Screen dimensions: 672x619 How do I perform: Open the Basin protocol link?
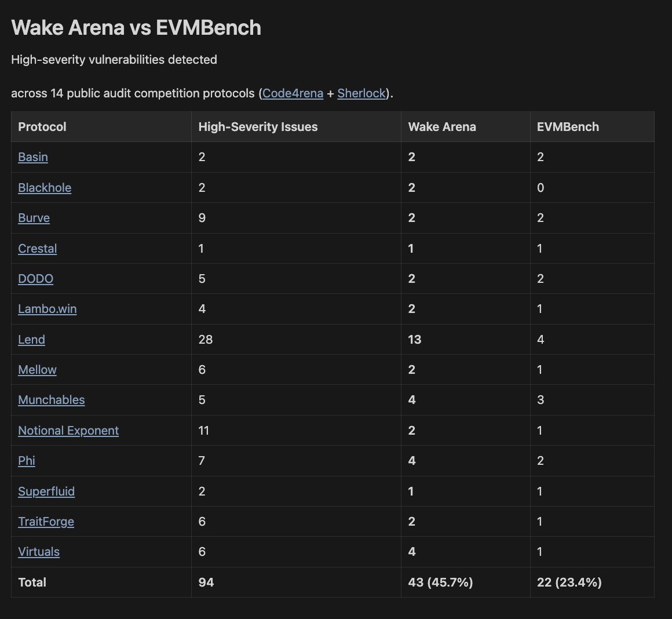tap(33, 157)
